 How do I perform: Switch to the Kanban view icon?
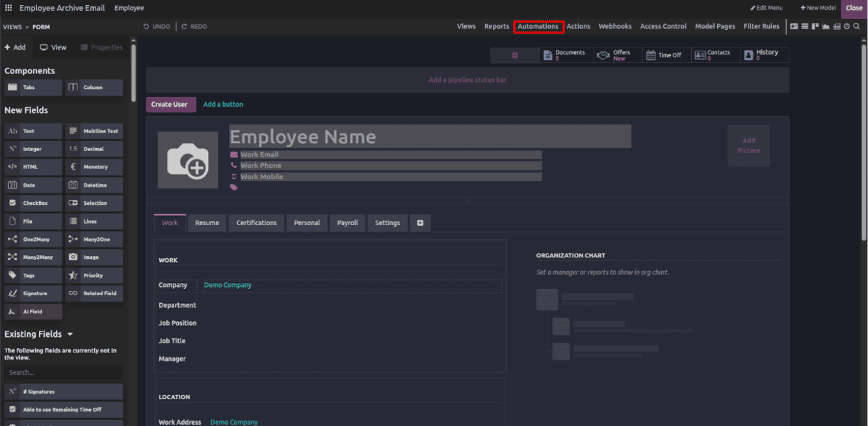tap(815, 27)
